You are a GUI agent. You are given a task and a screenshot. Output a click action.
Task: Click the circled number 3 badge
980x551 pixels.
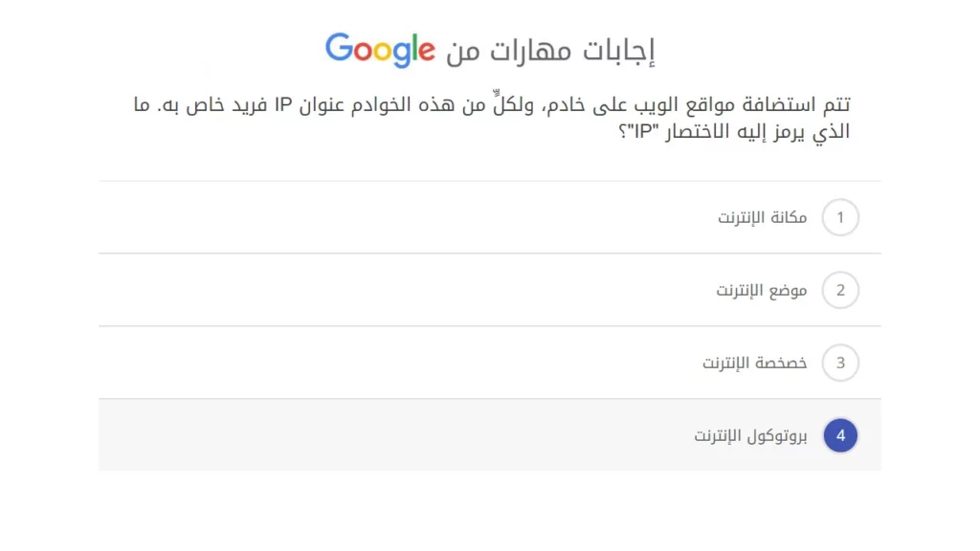(840, 363)
